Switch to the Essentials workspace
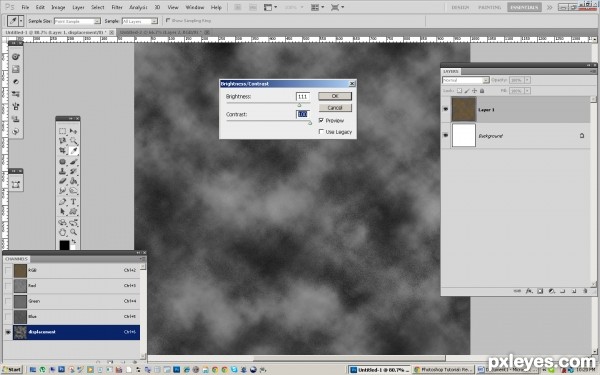600x375 pixels. pyautogui.click(x=524, y=7)
